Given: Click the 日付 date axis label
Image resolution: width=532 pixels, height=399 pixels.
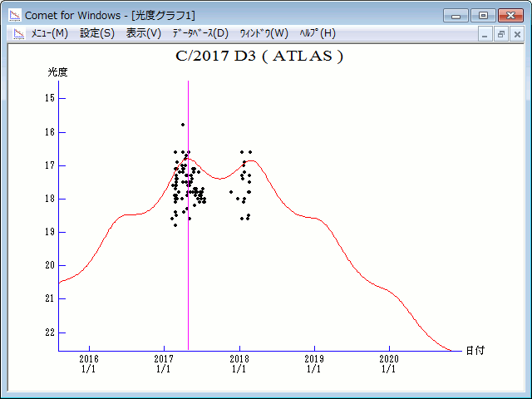Looking at the screenshot, I should pyautogui.click(x=475, y=350).
